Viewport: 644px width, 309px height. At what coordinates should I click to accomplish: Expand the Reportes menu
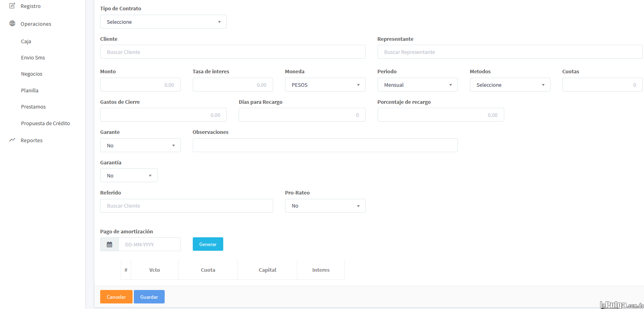pyautogui.click(x=32, y=141)
